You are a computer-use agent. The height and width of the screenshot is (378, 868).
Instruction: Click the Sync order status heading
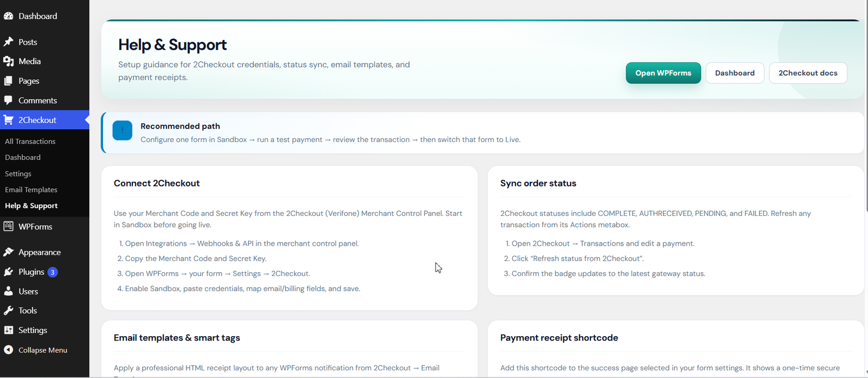point(538,183)
